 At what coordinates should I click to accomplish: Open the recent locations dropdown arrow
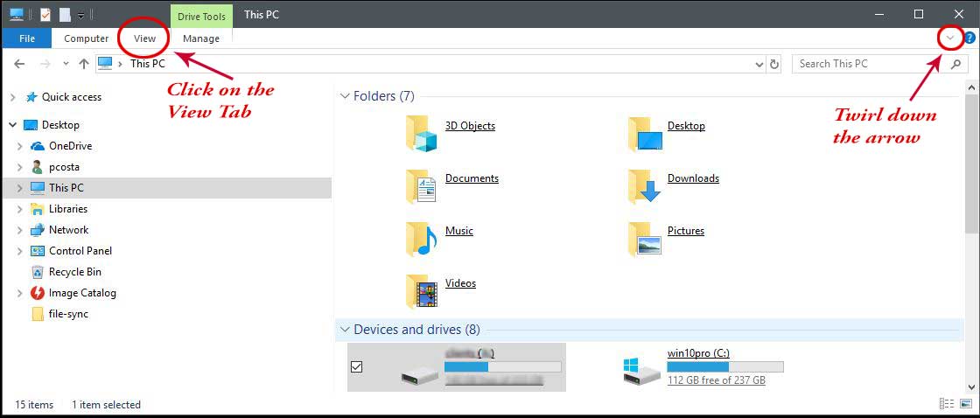click(x=66, y=64)
